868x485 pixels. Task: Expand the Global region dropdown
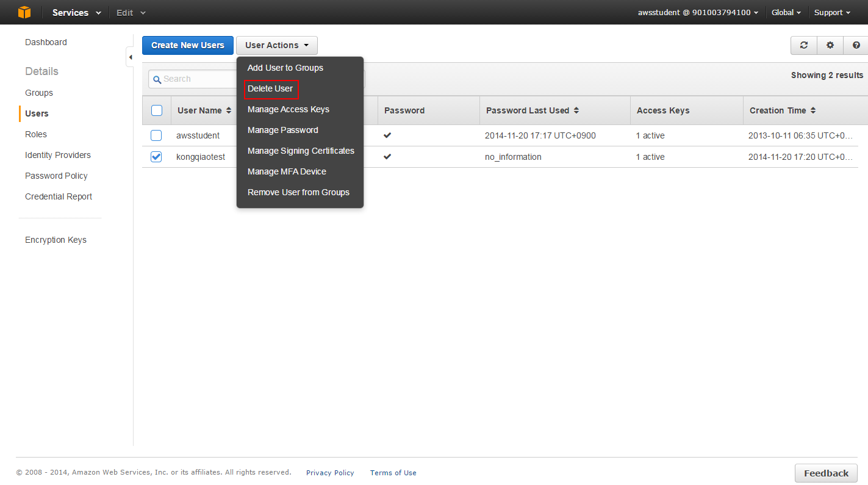[x=786, y=12]
